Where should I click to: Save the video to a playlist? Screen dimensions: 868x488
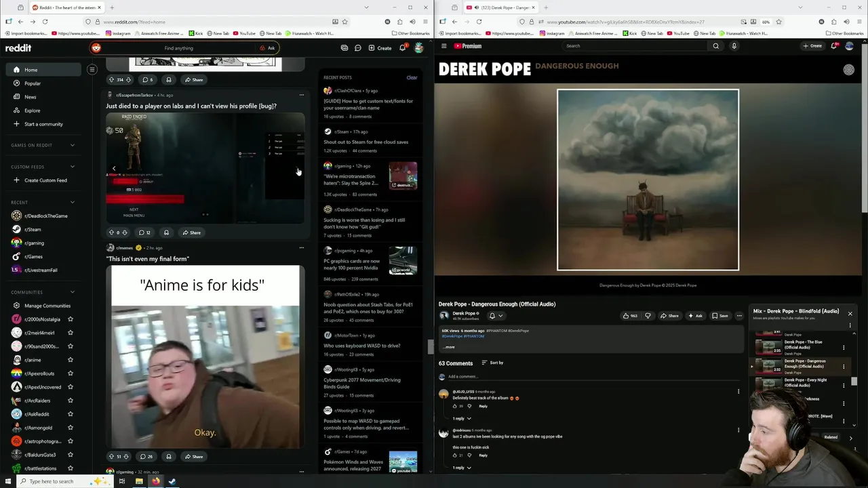click(x=720, y=316)
